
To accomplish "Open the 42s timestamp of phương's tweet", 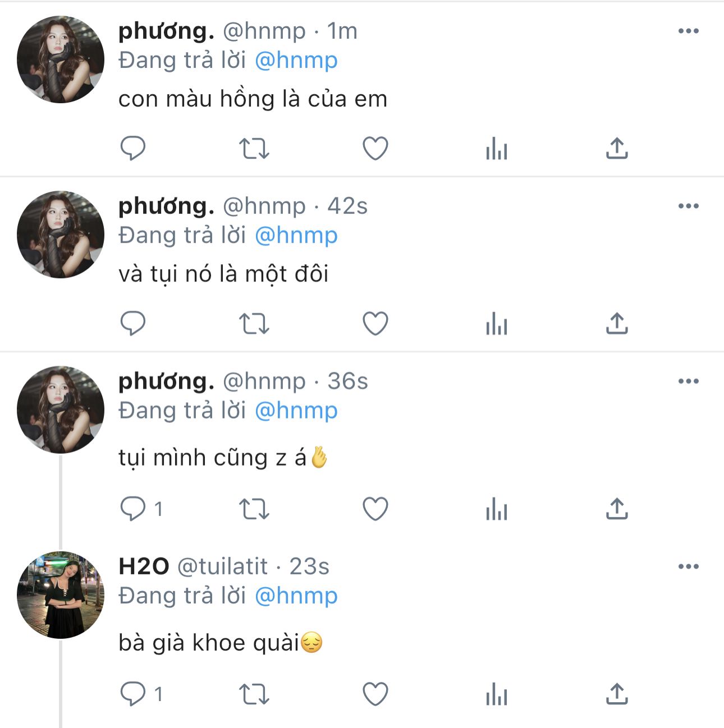I will (347, 206).
